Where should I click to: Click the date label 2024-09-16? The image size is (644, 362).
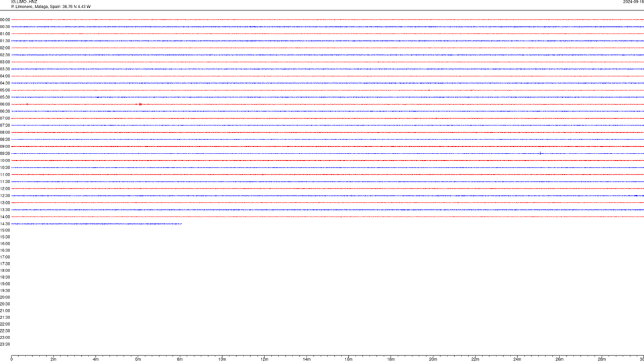pyautogui.click(x=633, y=2)
